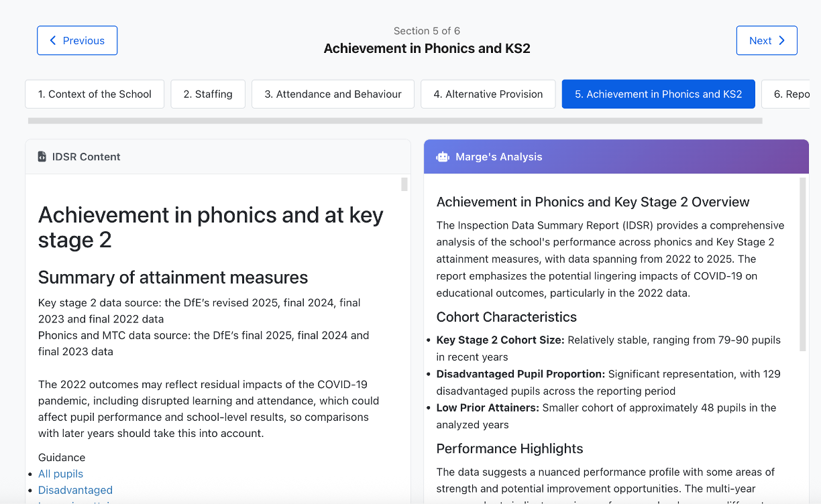821x504 pixels.
Task: Open the Context of the School tab
Action: click(95, 94)
